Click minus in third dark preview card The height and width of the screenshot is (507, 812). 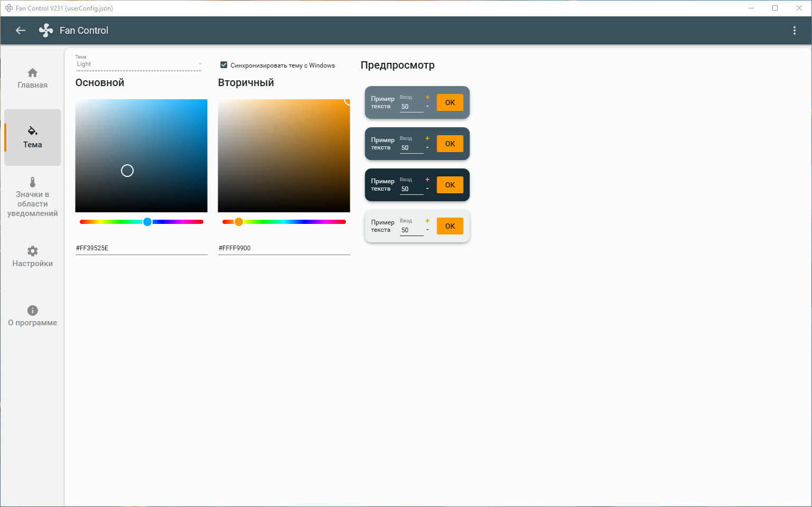pyautogui.click(x=427, y=189)
